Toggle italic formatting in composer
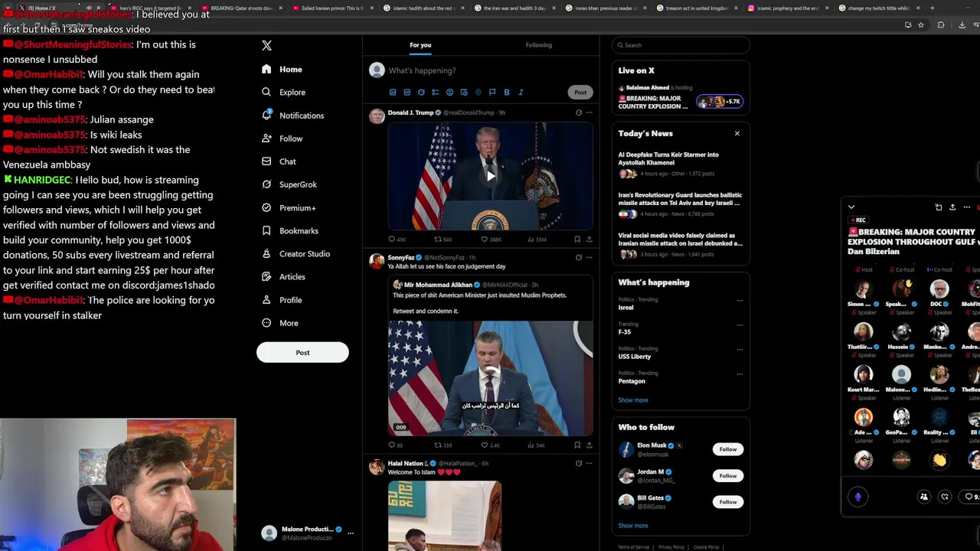Image resolution: width=980 pixels, height=551 pixels. click(x=521, y=93)
